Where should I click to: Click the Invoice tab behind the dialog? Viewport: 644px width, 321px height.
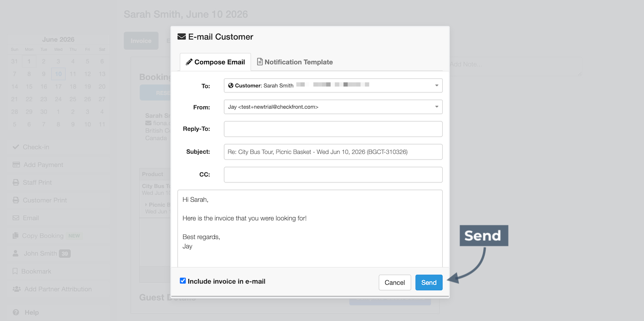[x=141, y=41]
